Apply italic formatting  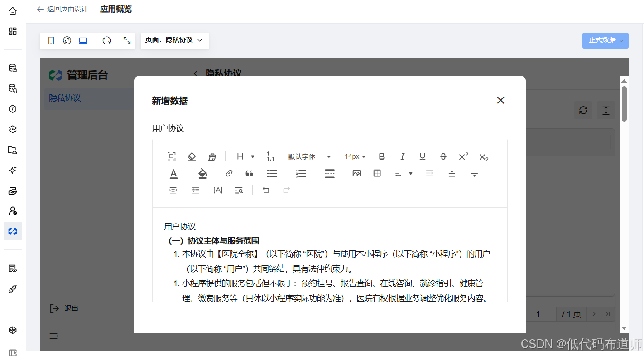(x=402, y=156)
